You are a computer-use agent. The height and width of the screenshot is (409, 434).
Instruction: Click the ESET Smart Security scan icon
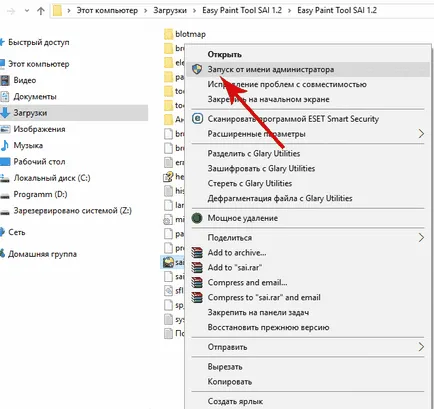(x=197, y=119)
